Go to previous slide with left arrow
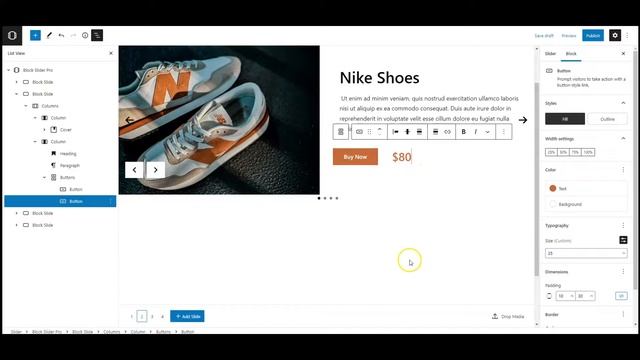Viewport: 640px width, 360px height. pyautogui.click(x=129, y=120)
